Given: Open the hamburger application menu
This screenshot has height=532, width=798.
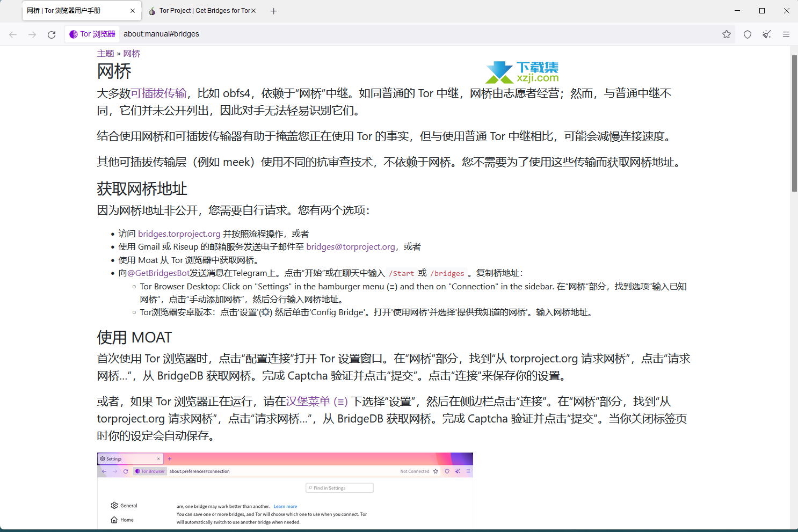Looking at the screenshot, I should pos(786,34).
